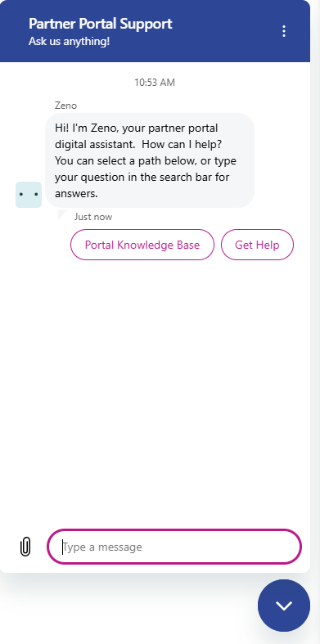320x644 pixels.
Task: Collapse chat with the round chevron button
Action: tap(284, 605)
